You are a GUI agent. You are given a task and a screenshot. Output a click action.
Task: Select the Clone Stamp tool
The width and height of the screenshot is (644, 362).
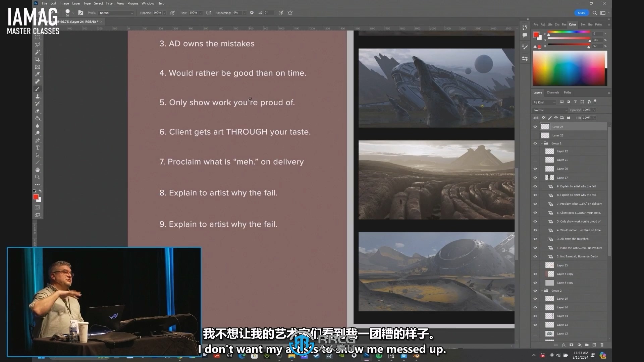[x=38, y=96]
